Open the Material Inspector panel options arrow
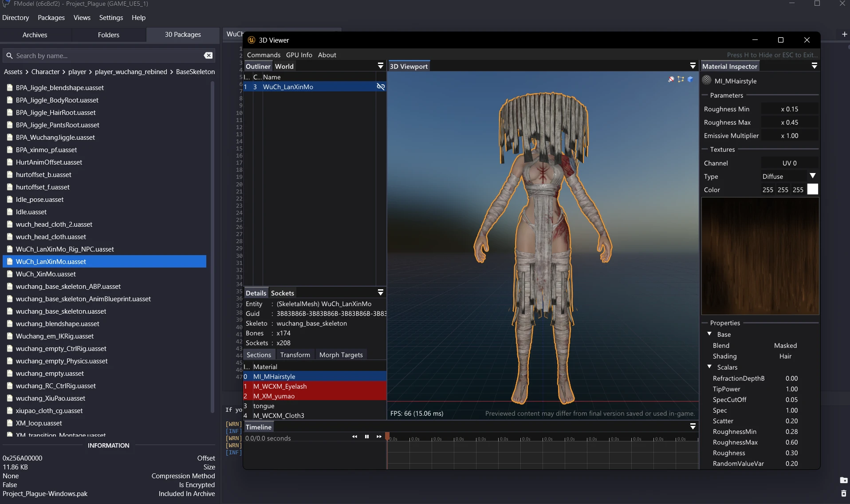Viewport: 850px width, 504px height. pos(815,66)
